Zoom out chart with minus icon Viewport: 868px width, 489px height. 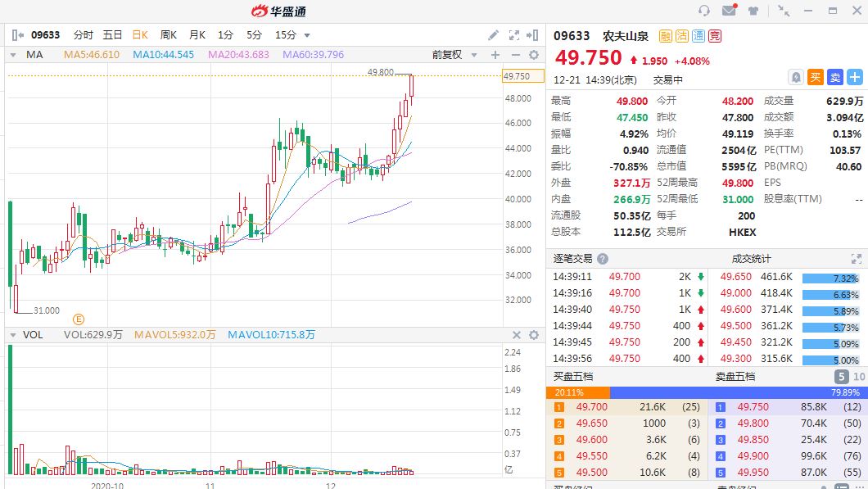click(x=515, y=55)
